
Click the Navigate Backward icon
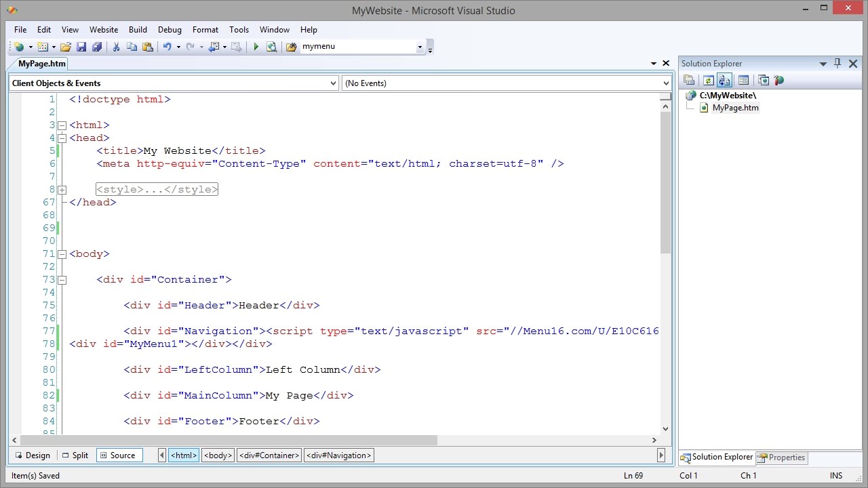[x=214, y=47]
